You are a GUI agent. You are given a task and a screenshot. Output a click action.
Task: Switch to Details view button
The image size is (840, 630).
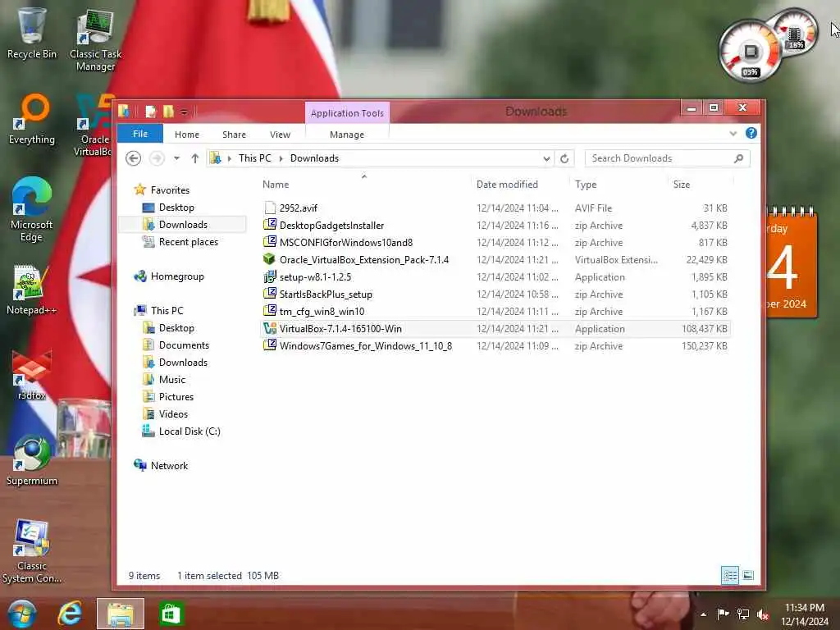coord(729,575)
